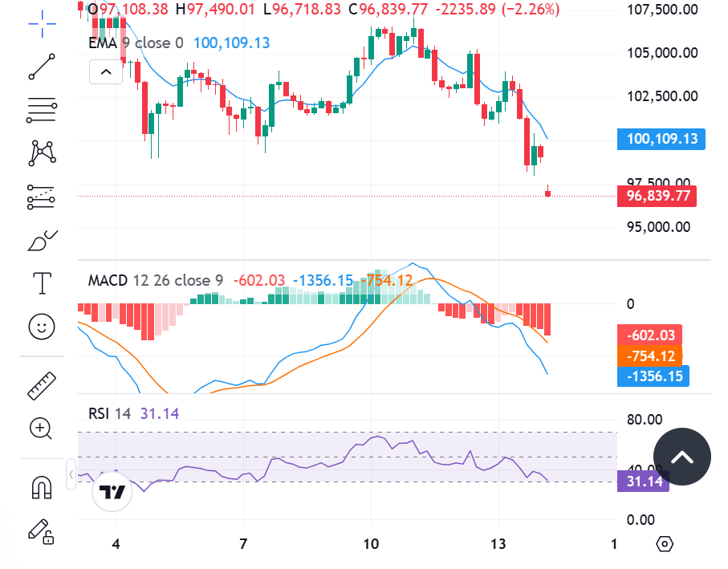The width and height of the screenshot is (728, 569).
Task: Select the Brush drawing tool
Action: [x=42, y=240]
